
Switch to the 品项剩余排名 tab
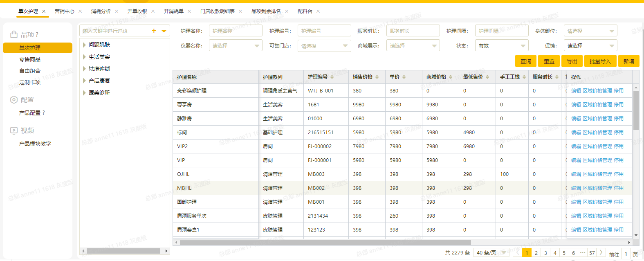coord(266,11)
